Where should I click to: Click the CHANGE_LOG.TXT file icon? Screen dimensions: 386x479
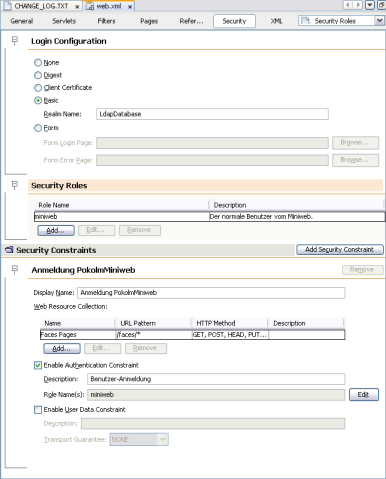(7, 6)
